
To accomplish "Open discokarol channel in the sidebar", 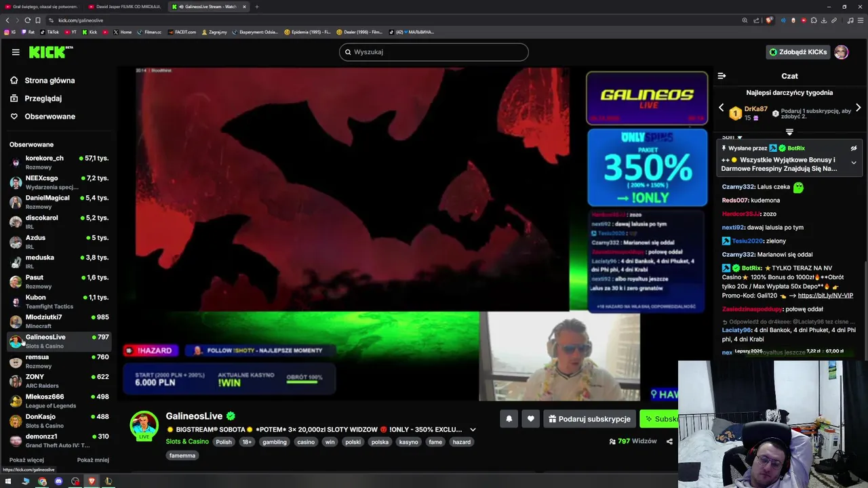I will tap(59, 222).
